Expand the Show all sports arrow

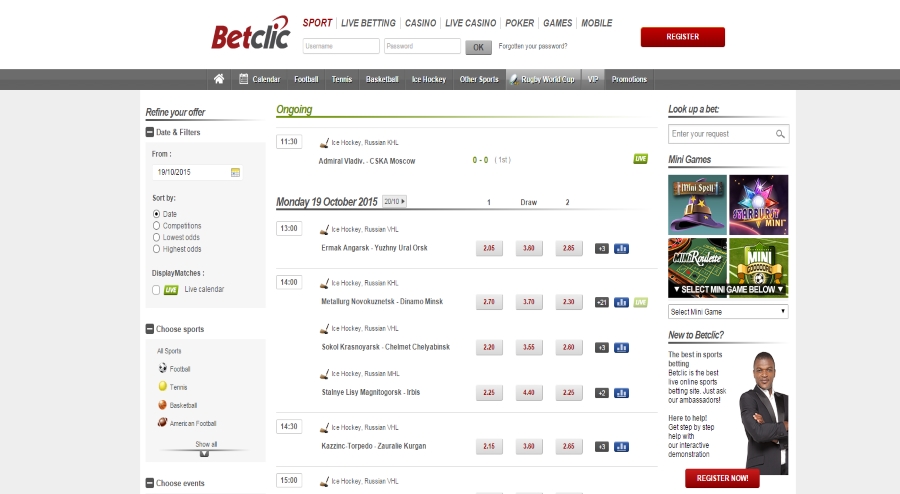coord(204,453)
